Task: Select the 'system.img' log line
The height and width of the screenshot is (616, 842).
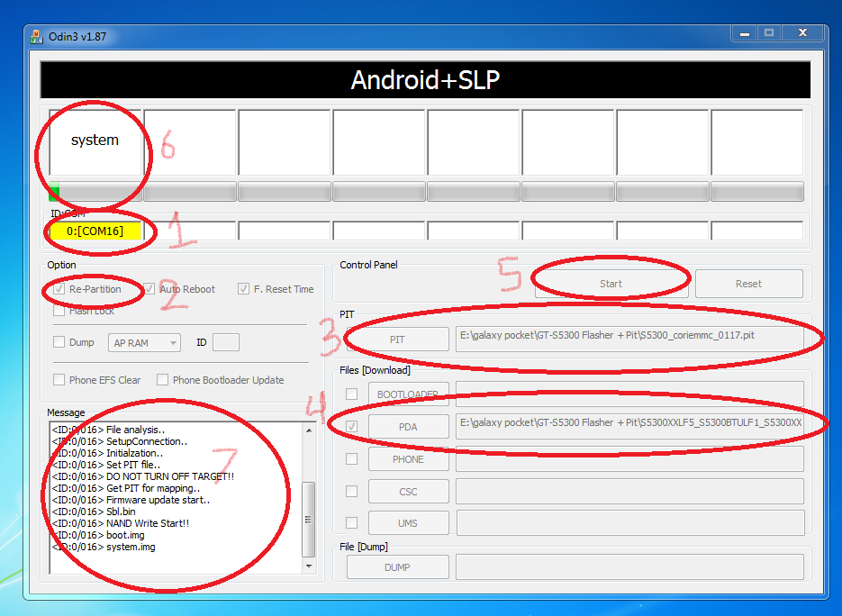Action: [104, 548]
